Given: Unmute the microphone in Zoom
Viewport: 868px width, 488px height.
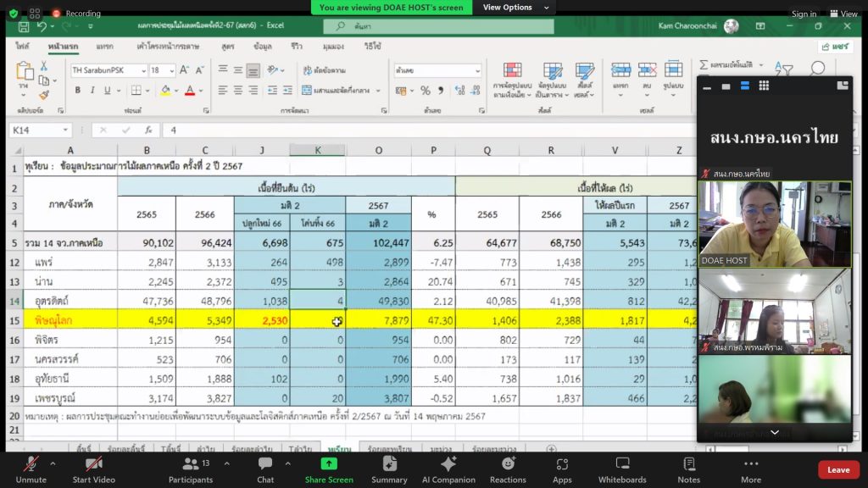Looking at the screenshot, I should (31, 469).
